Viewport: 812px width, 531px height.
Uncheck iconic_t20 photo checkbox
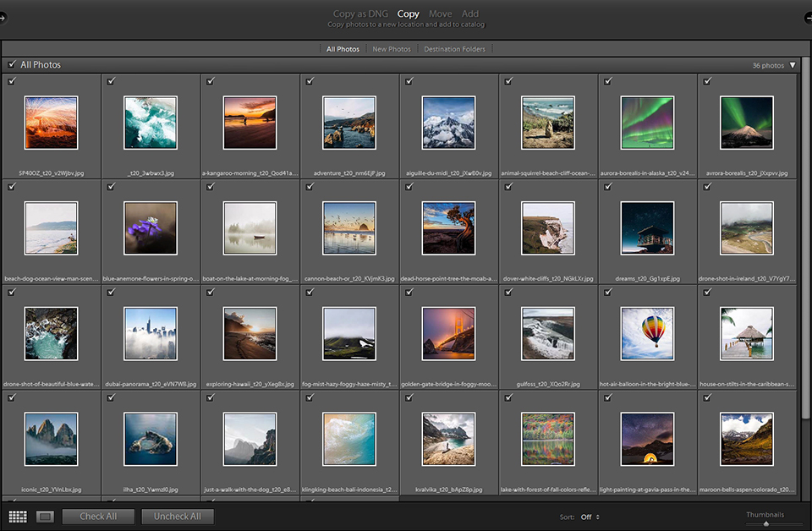[x=12, y=397]
